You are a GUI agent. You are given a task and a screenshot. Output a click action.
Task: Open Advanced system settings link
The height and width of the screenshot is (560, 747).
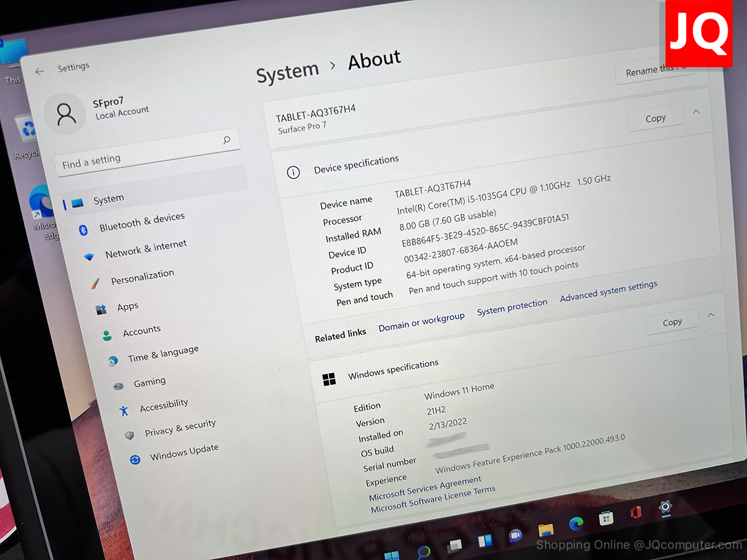pyautogui.click(x=608, y=292)
